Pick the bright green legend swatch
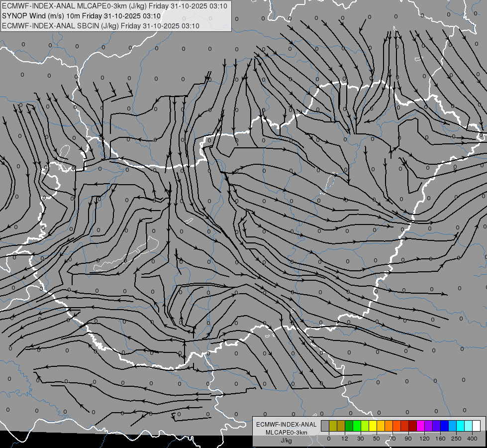487x448 pixels. [357, 426]
